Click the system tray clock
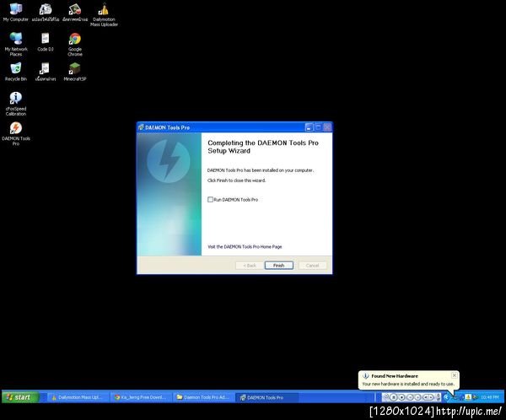 (490, 397)
